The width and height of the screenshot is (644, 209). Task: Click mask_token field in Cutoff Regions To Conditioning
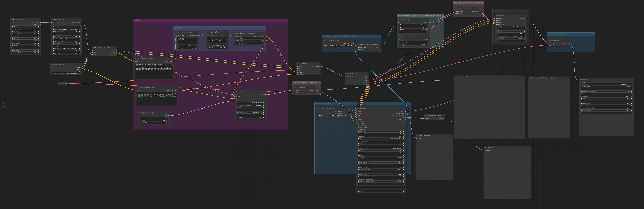pyautogui.click(x=249, y=38)
